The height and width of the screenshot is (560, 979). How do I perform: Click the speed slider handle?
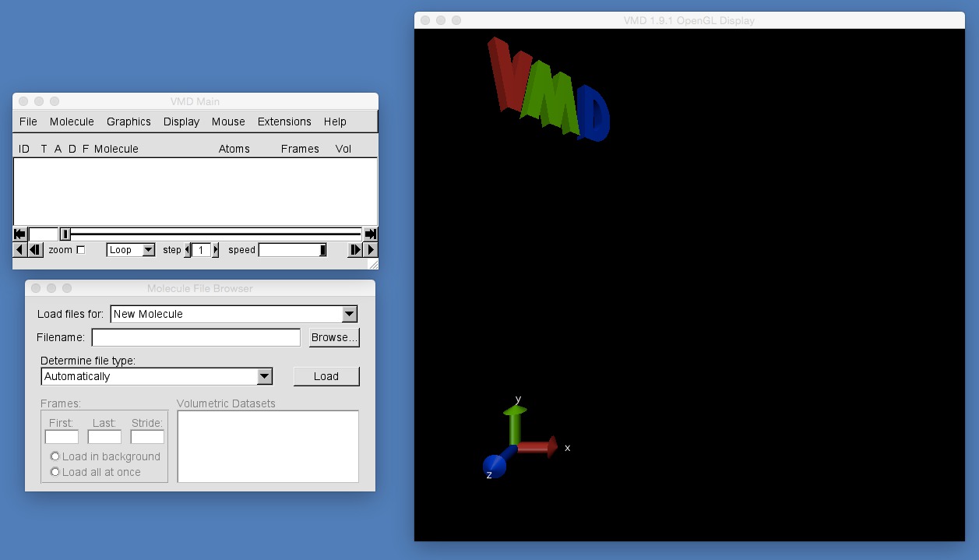[x=322, y=250]
